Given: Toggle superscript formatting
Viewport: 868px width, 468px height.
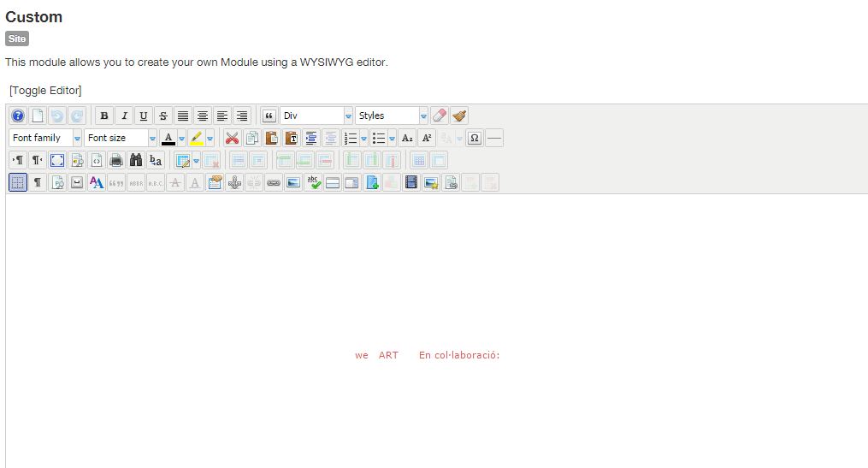Looking at the screenshot, I should [427, 138].
